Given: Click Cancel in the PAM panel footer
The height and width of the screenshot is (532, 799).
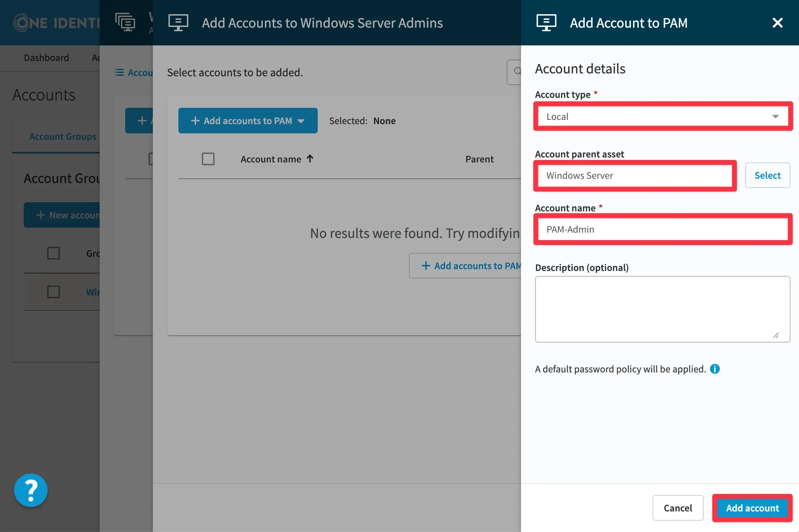Looking at the screenshot, I should 678,508.
